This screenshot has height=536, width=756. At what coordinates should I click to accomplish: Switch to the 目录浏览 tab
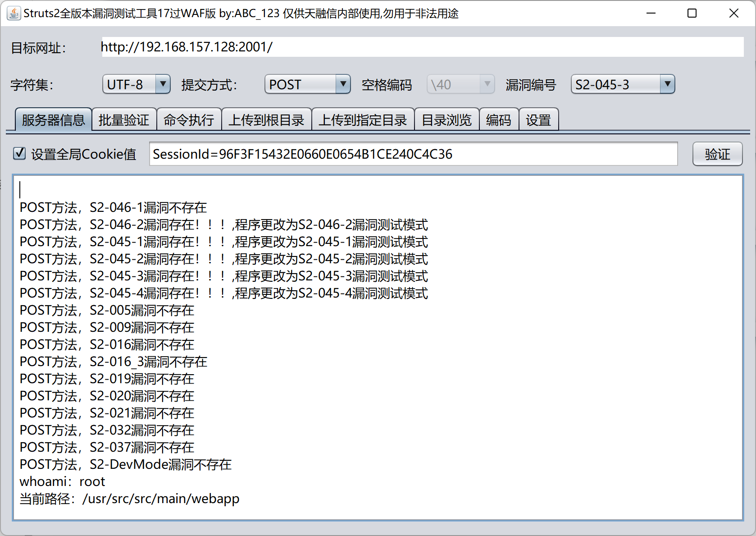coord(446,119)
